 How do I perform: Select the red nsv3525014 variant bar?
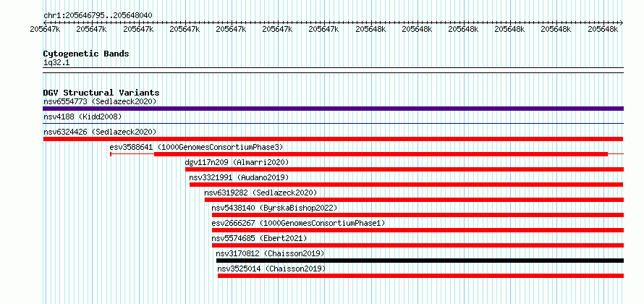420,276
